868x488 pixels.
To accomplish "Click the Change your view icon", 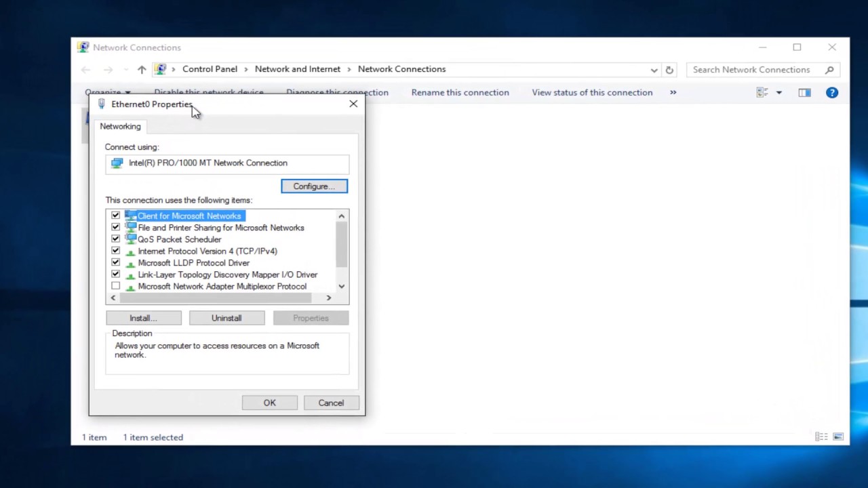I will pyautogui.click(x=762, y=92).
